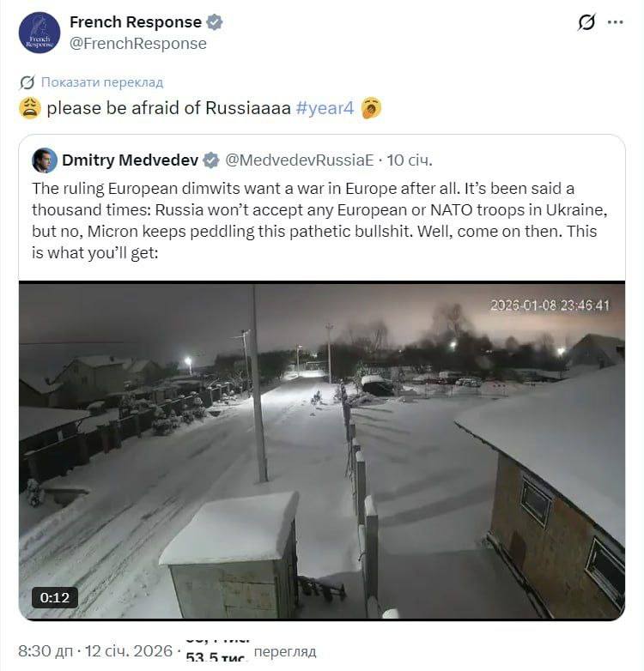The image size is (644, 671).
Task: Click the quoted tweet's 10 січ. date
Action: point(410,160)
